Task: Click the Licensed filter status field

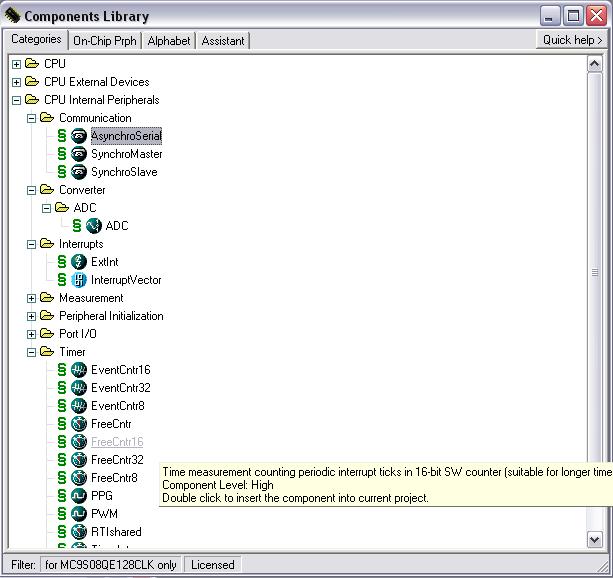Action: (212, 565)
